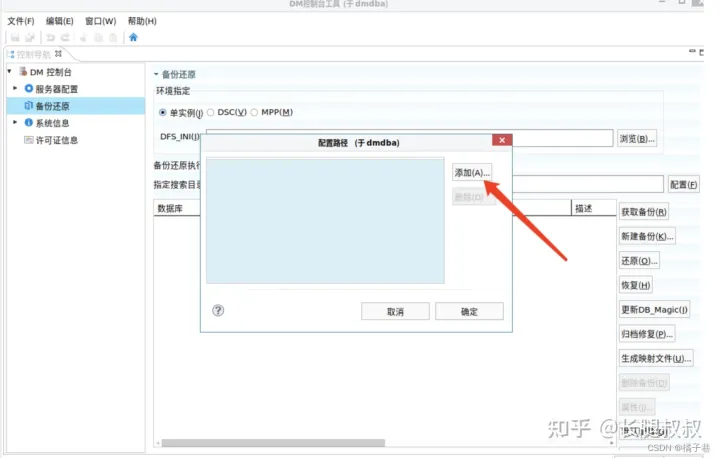Open the 帮助(H) menu
720x458 pixels.
(142, 21)
